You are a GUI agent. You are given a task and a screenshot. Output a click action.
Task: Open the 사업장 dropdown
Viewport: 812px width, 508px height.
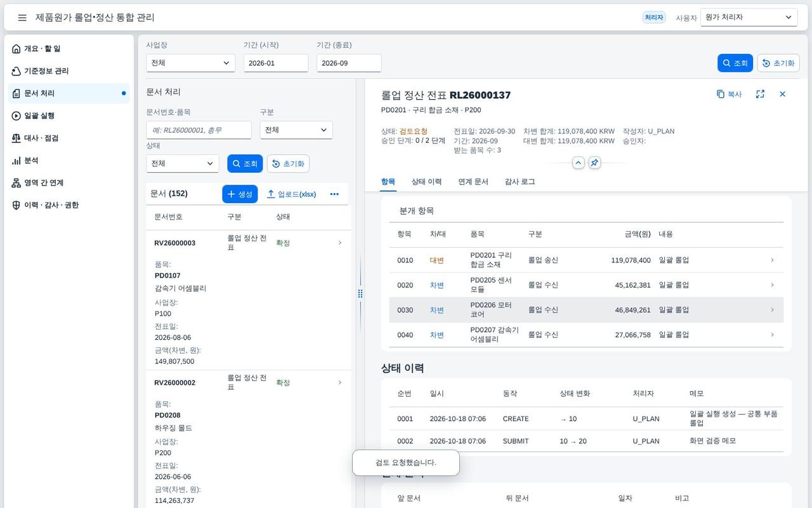[190, 63]
